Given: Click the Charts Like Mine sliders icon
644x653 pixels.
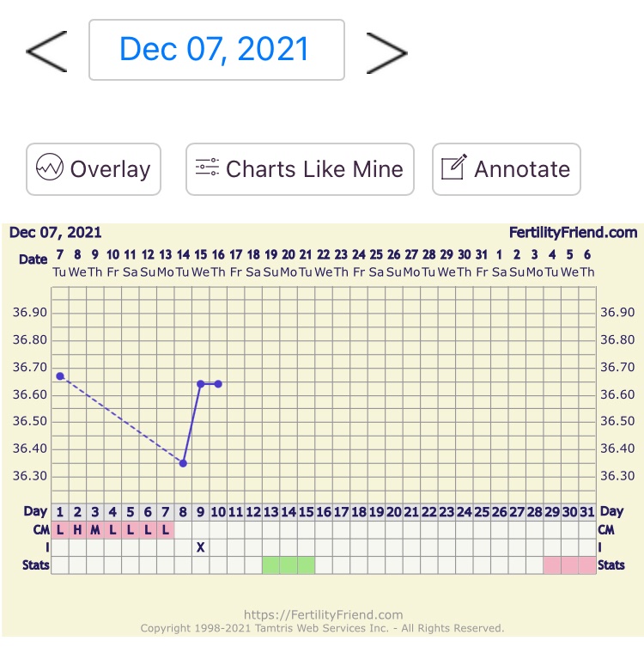Looking at the screenshot, I should click(207, 168).
